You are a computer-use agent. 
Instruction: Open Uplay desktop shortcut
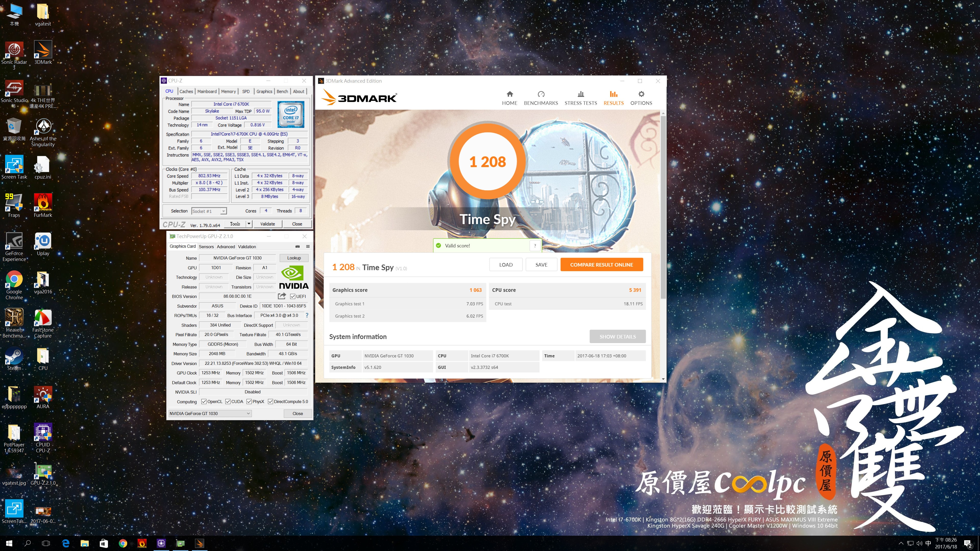pos(43,244)
